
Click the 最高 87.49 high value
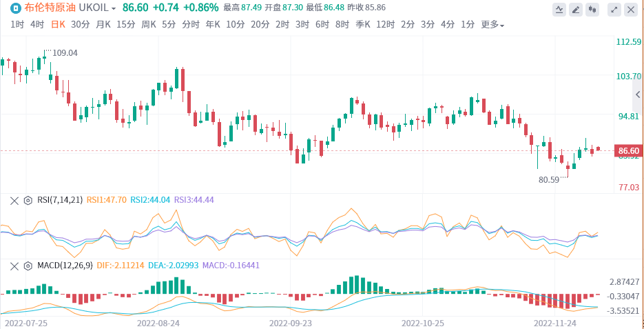click(242, 8)
